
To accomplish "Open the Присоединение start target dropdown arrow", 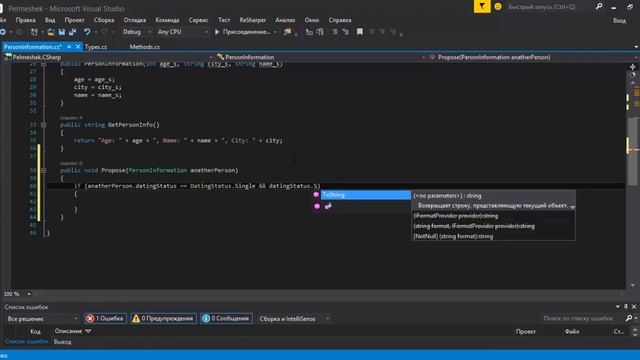I will (x=275, y=32).
